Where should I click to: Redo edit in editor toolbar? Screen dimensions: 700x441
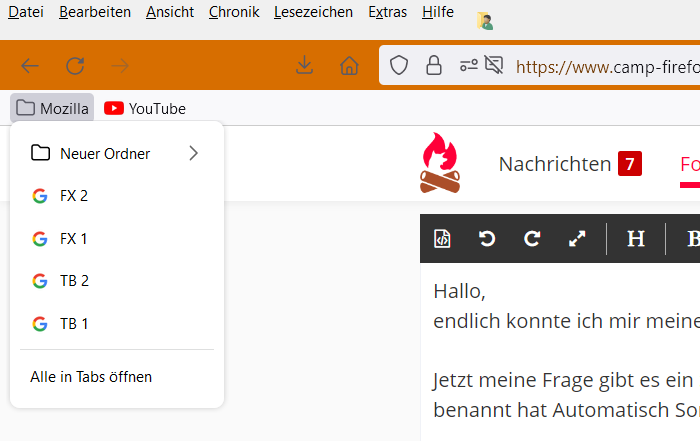(532, 238)
